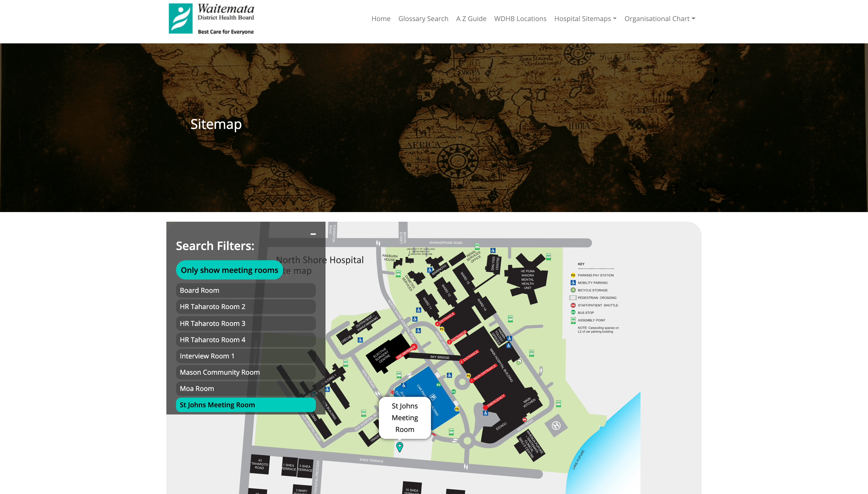Screen dimensions: 868x494
Task: Click the DIALYSIS CENTRE label
Action: tap(495, 264)
